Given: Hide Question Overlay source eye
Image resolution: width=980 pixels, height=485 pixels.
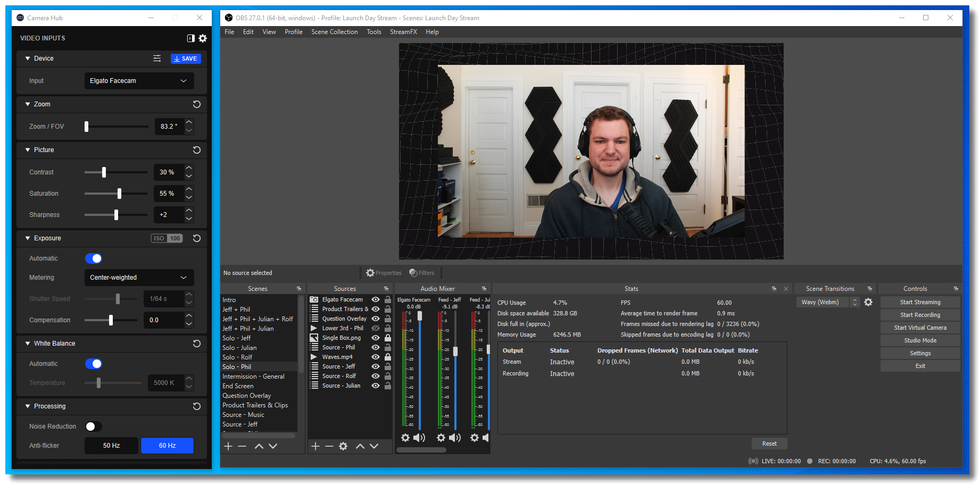Looking at the screenshot, I should point(376,319).
